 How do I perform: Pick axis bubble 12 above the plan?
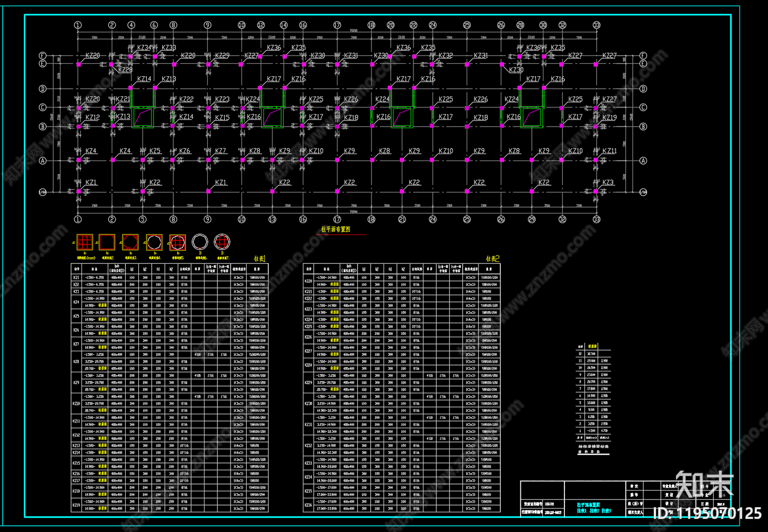click(261, 25)
